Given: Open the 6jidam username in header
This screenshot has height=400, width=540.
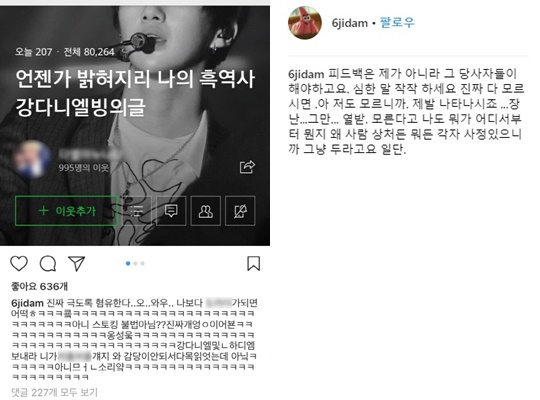Looking at the screenshot, I should [349, 23].
